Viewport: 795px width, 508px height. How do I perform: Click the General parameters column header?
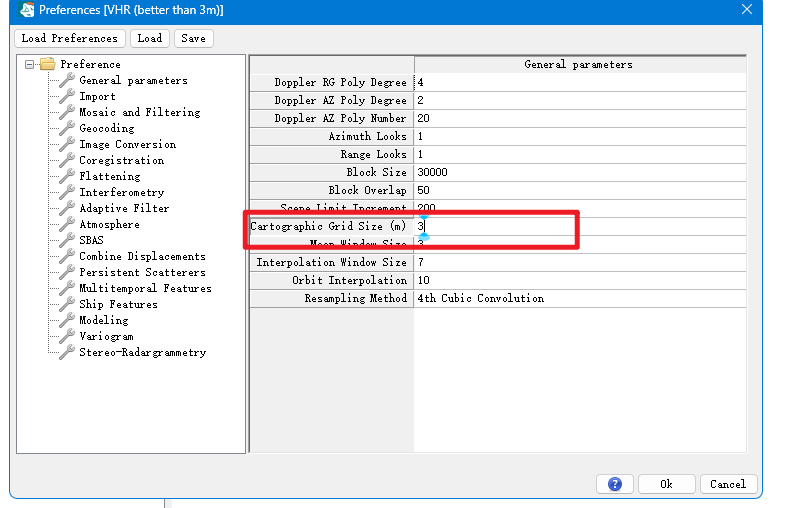pyautogui.click(x=580, y=64)
